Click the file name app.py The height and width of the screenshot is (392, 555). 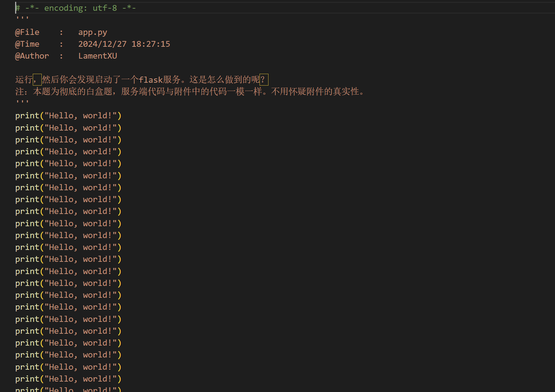click(93, 32)
